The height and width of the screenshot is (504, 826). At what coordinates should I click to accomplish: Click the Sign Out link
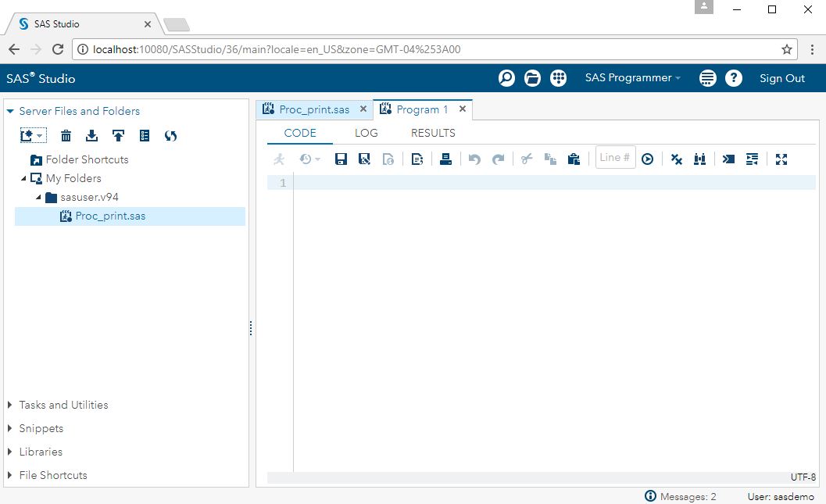[781, 78]
